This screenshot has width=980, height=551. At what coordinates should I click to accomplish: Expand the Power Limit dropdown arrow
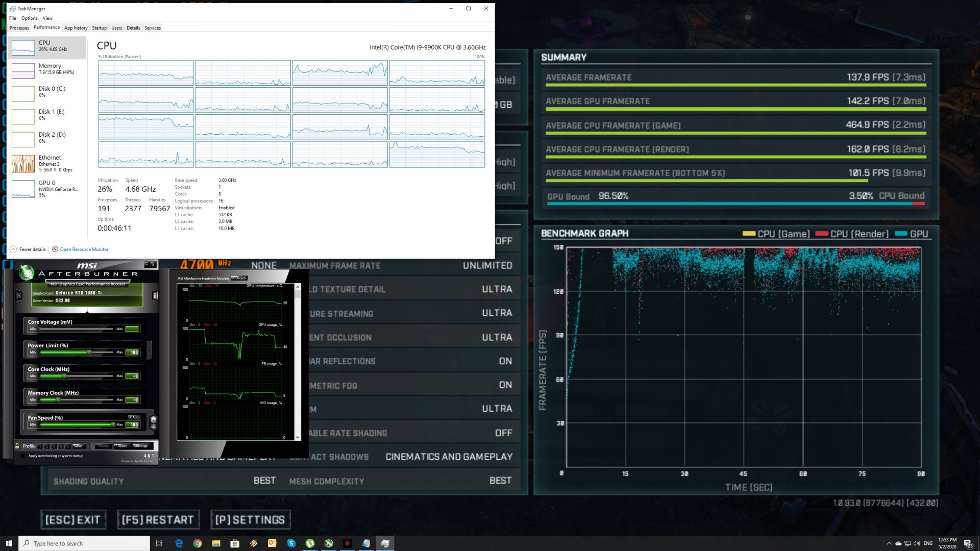[x=149, y=350]
